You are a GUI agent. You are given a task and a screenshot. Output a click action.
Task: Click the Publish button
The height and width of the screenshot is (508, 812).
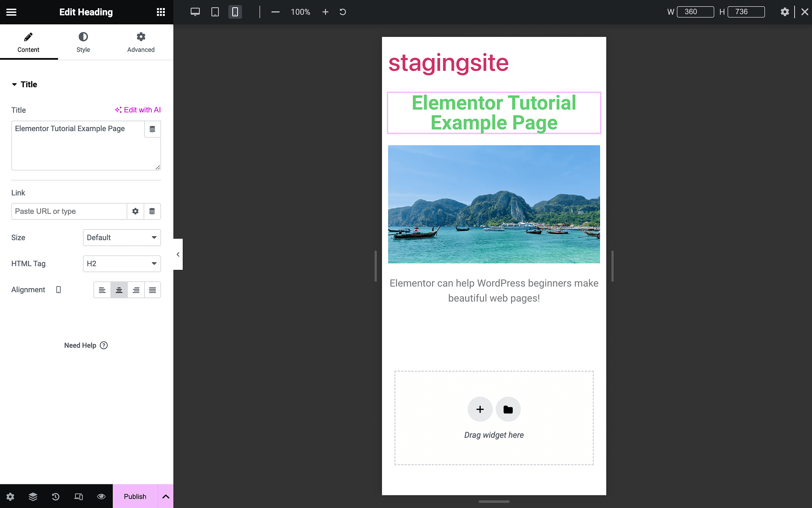tap(135, 496)
